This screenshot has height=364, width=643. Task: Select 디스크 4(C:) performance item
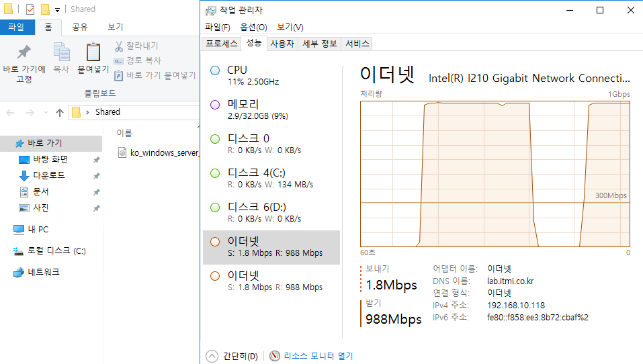271,179
